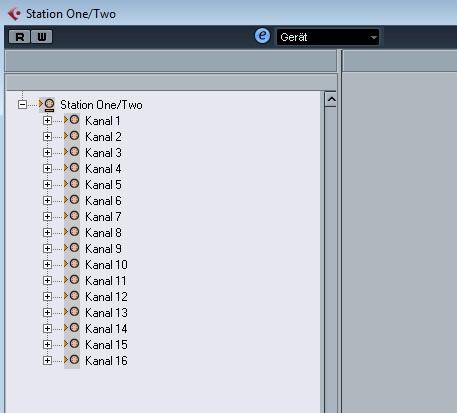The height and width of the screenshot is (413, 457).
Task: Select the Kanal 15 tree entry
Action: (106, 345)
